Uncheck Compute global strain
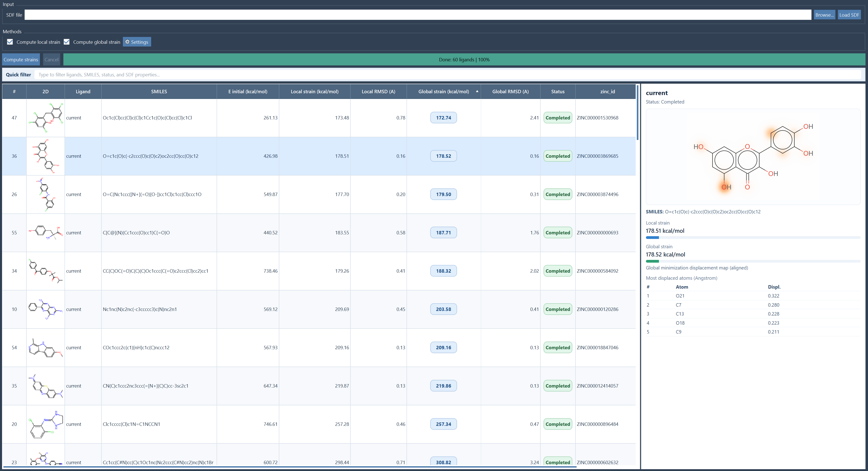868x471 pixels. [67, 42]
